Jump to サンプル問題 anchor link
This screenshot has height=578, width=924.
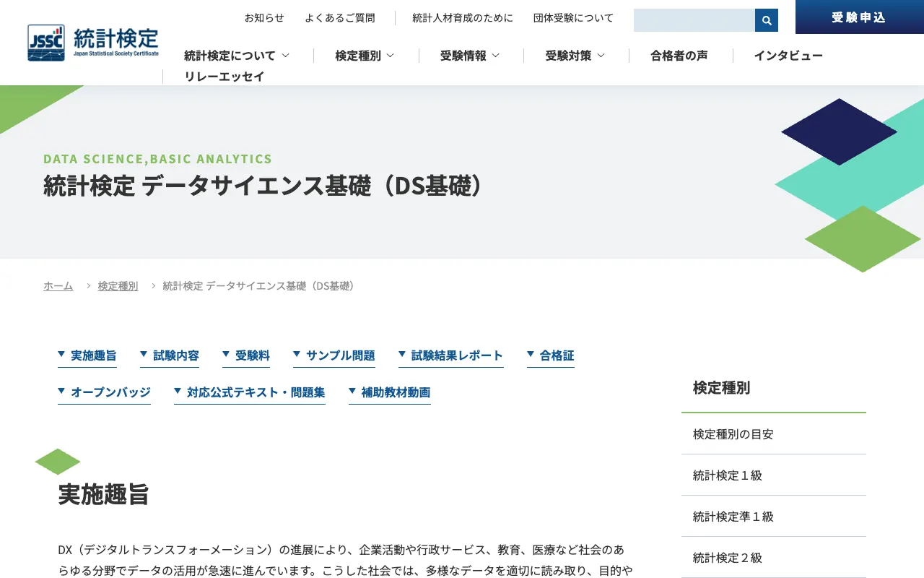click(334, 355)
